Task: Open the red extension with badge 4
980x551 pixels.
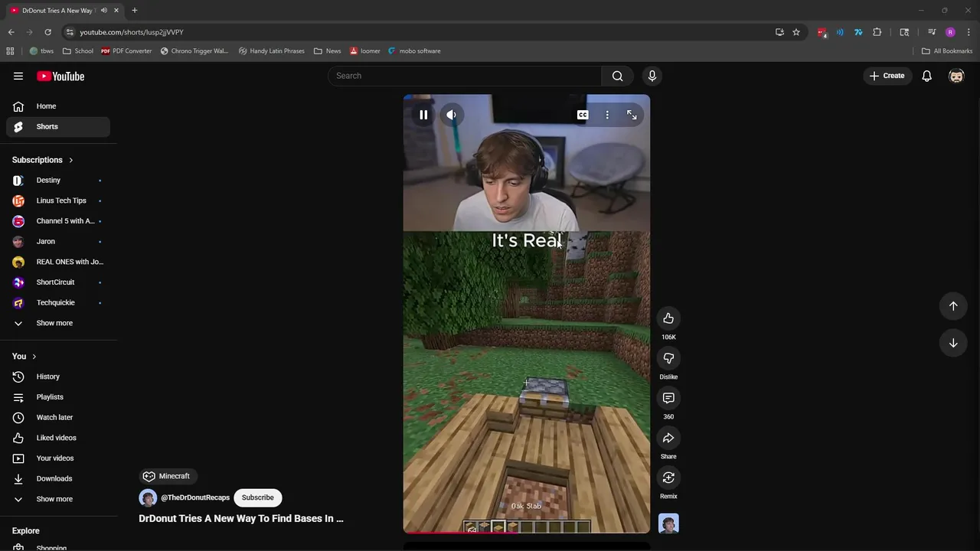Action: pos(822,32)
